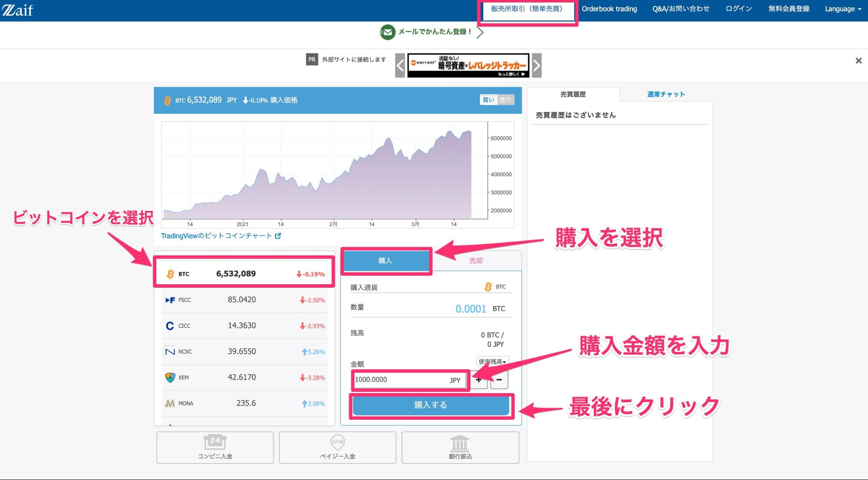This screenshot has height=480, width=868.
Task: Decrease amount with minus button
Action: tap(499, 380)
